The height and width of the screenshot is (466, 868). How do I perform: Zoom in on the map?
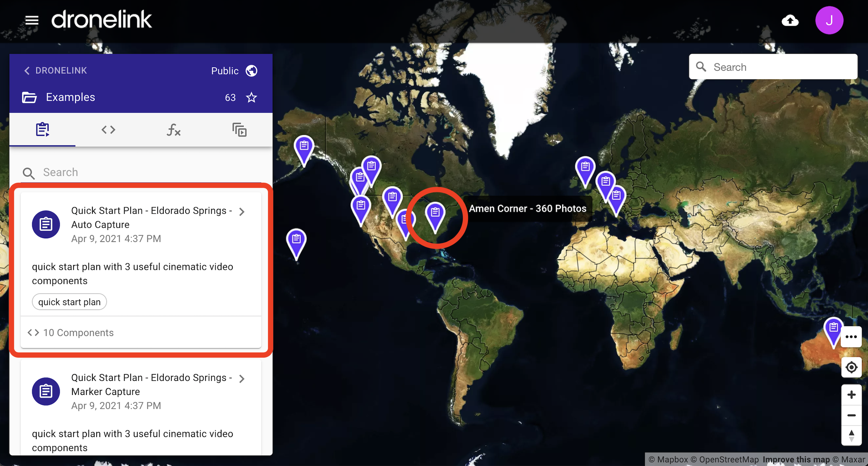(x=851, y=395)
